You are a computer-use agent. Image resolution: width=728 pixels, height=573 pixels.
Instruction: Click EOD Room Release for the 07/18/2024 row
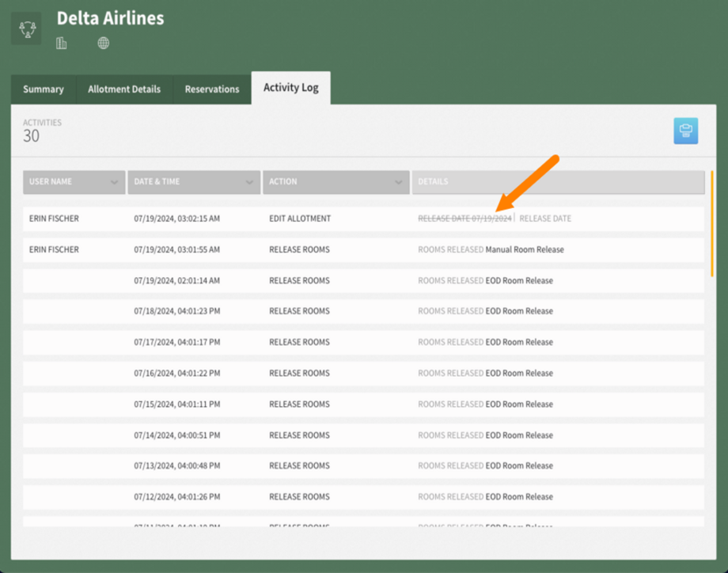click(519, 311)
